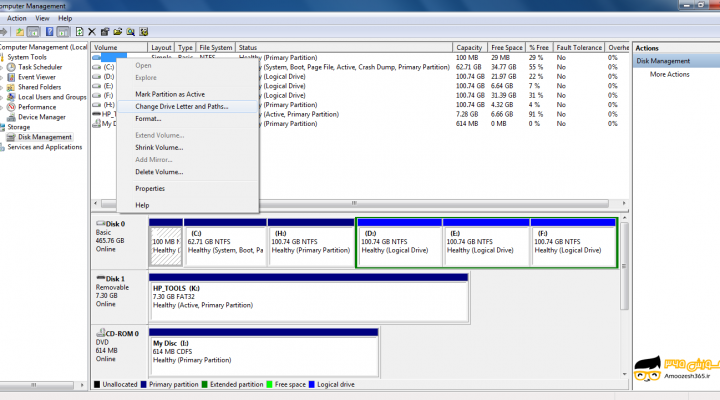Click the (D:) volume drive icon
720x400 pixels.
[96, 77]
